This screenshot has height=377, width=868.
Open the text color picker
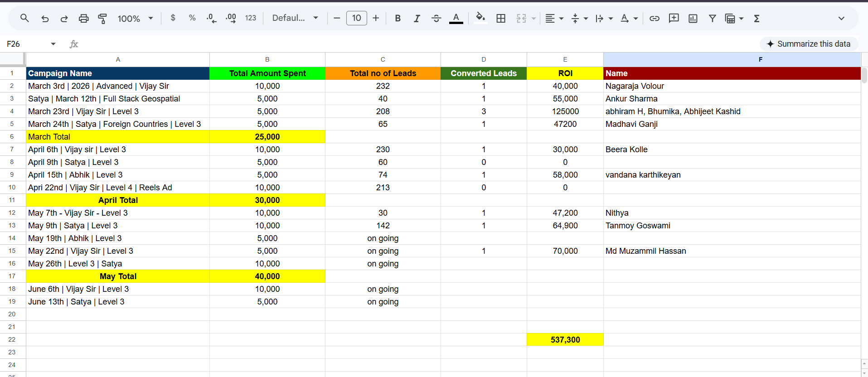pos(456,18)
